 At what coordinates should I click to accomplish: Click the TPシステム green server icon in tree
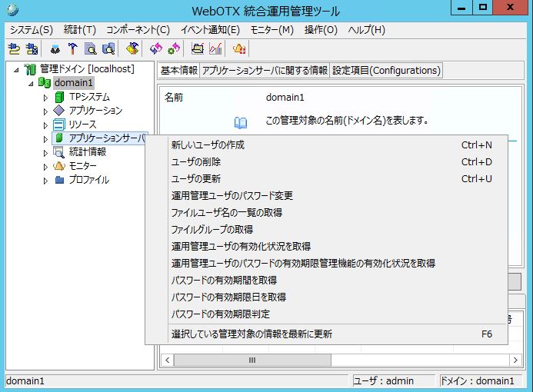60,97
